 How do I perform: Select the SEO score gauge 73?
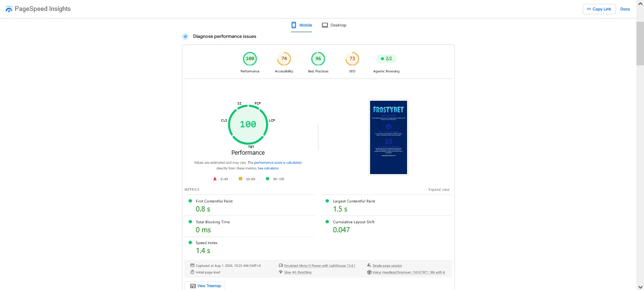352,59
